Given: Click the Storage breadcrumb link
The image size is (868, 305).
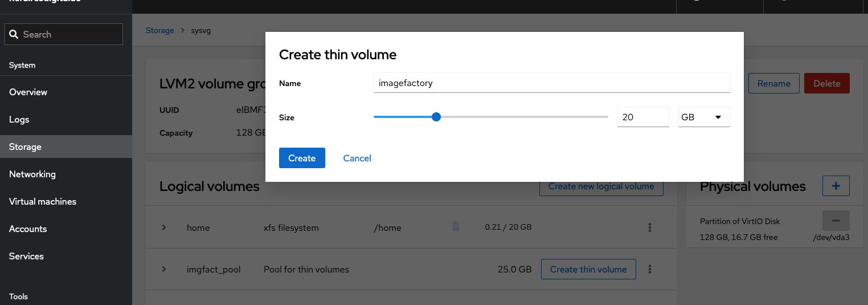Looking at the screenshot, I should pyautogui.click(x=159, y=30).
